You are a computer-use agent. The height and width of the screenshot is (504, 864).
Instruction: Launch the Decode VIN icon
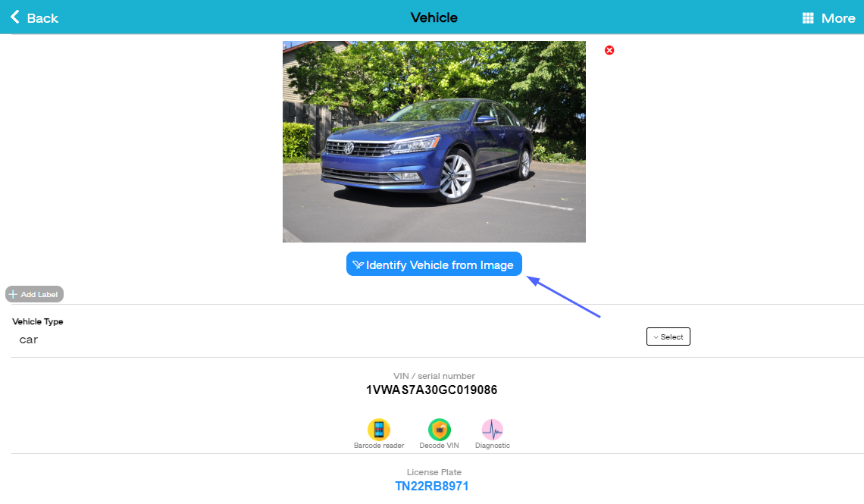point(439,430)
